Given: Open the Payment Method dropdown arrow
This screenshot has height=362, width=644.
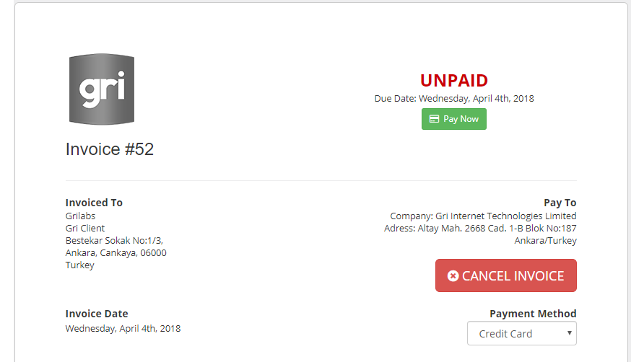Looking at the screenshot, I should tap(569, 333).
